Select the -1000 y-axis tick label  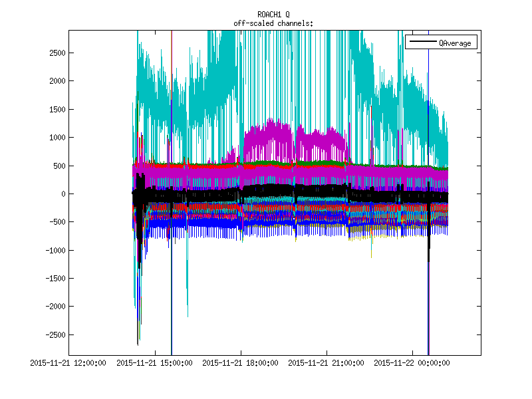point(53,251)
